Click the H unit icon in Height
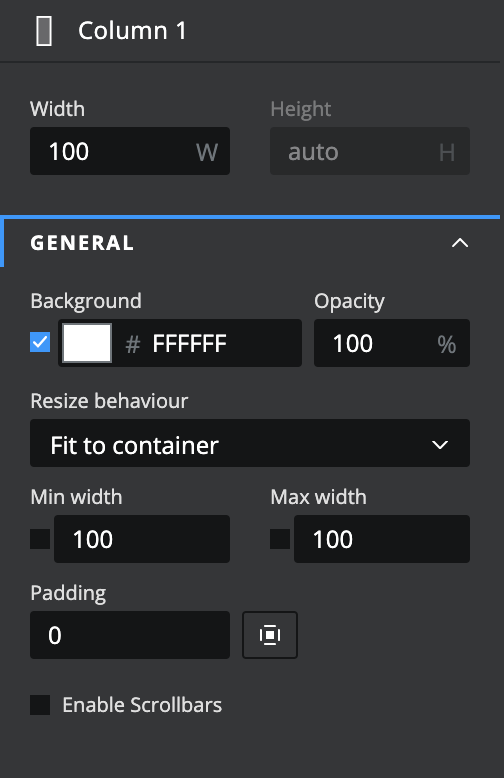This screenshot has width=504, height=778. pos(447,152)
